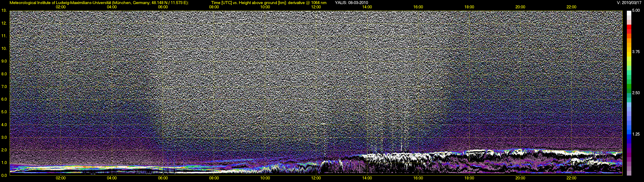Click the 11. height axis label

tap(4, 36)
